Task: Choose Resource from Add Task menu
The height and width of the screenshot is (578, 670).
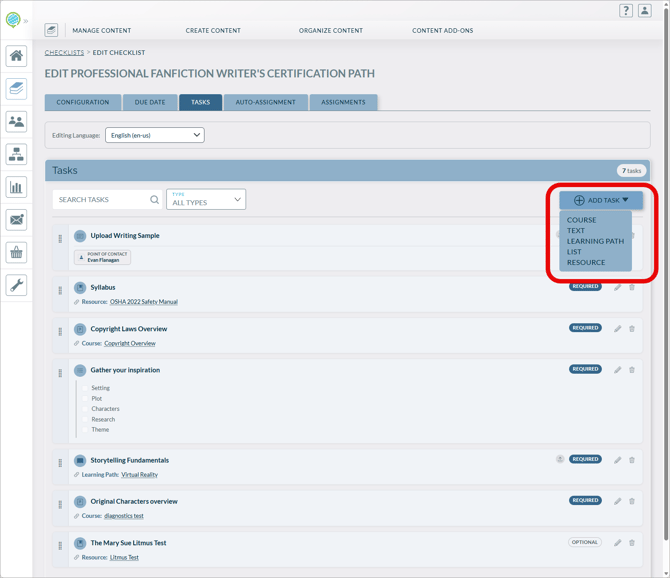Action: tap(586, 262)
